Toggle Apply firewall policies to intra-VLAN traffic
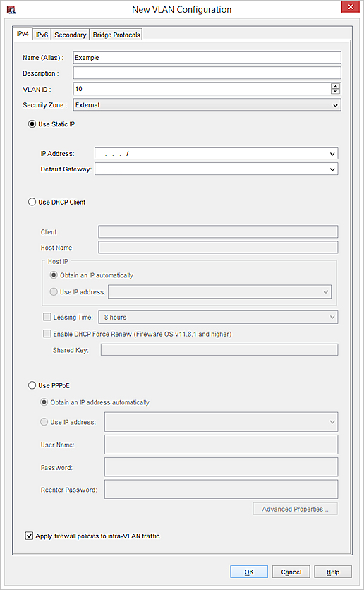 tap(29, 536)
